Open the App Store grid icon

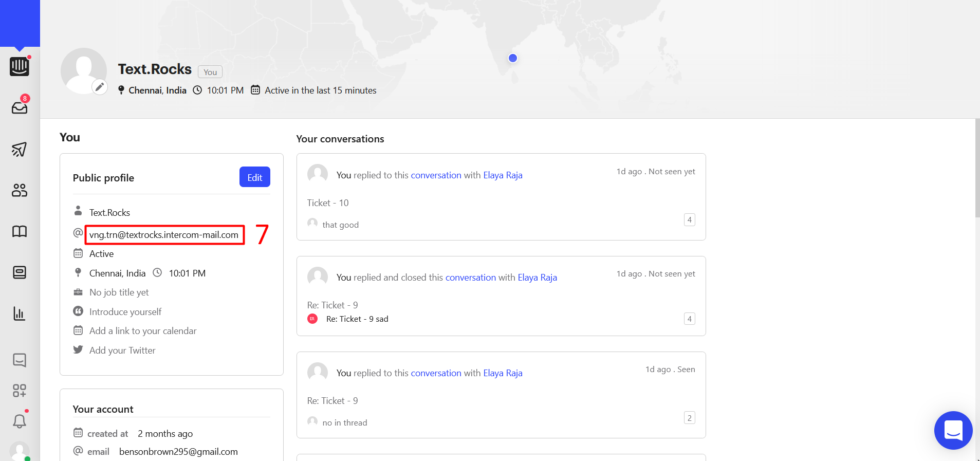click(20, 391)
